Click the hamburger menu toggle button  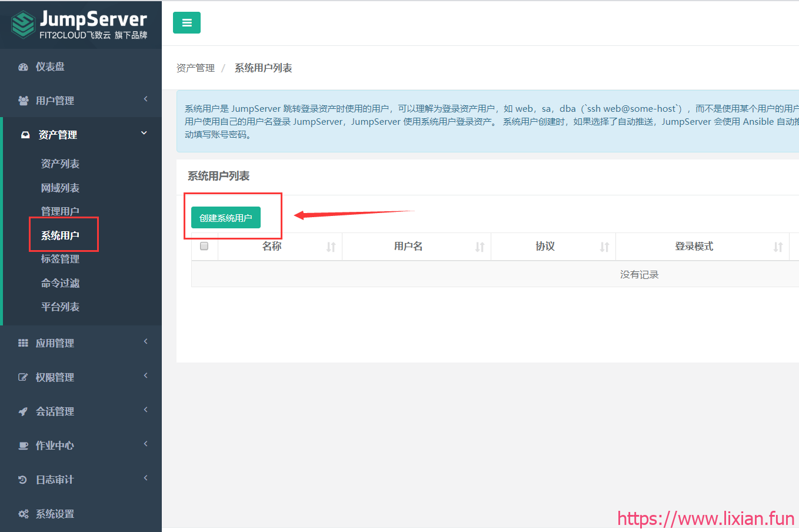coord(187,23)
